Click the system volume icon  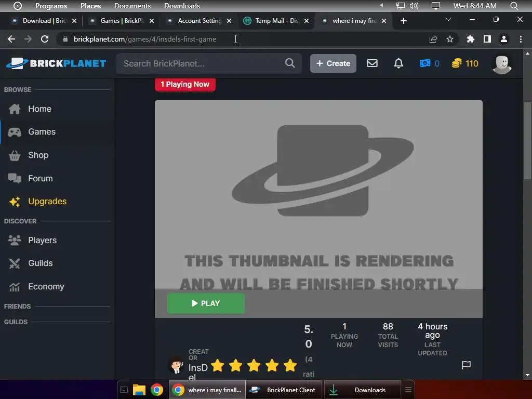coord(414,6)
